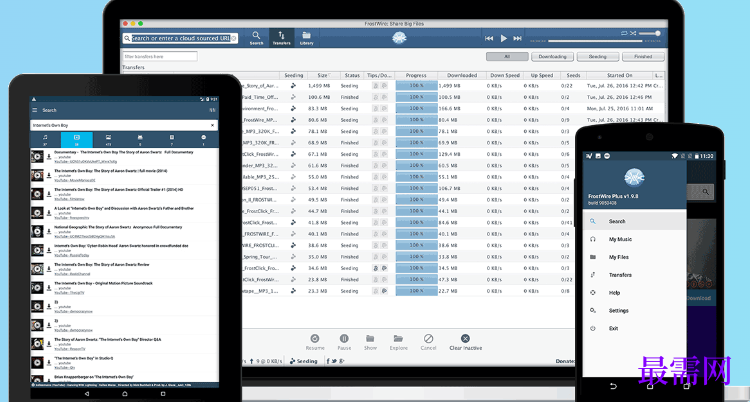750x402 pixels.
Task: Click Explore in the transfer actions bar
Action: tap(398, 343)
